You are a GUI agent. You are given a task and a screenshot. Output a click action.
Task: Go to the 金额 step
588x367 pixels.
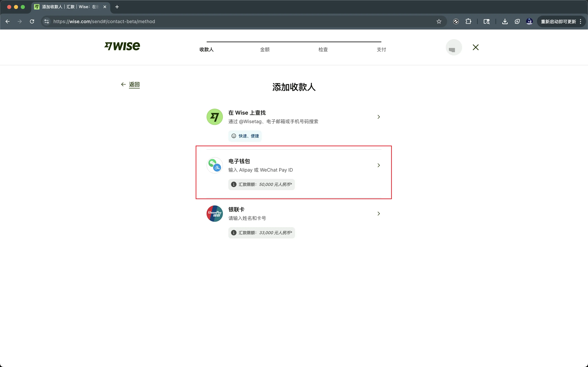tap(265, 49)
